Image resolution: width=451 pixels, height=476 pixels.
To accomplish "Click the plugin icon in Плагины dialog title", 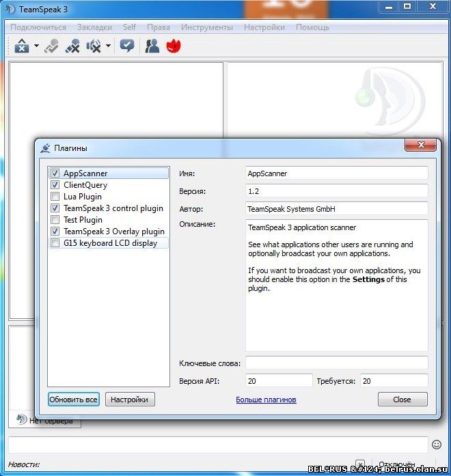I will tap(46, 148).
